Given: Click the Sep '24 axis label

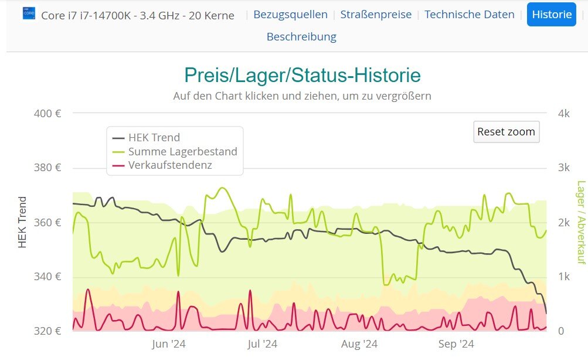Looking at the screenshot, I should tap(456, 344).
